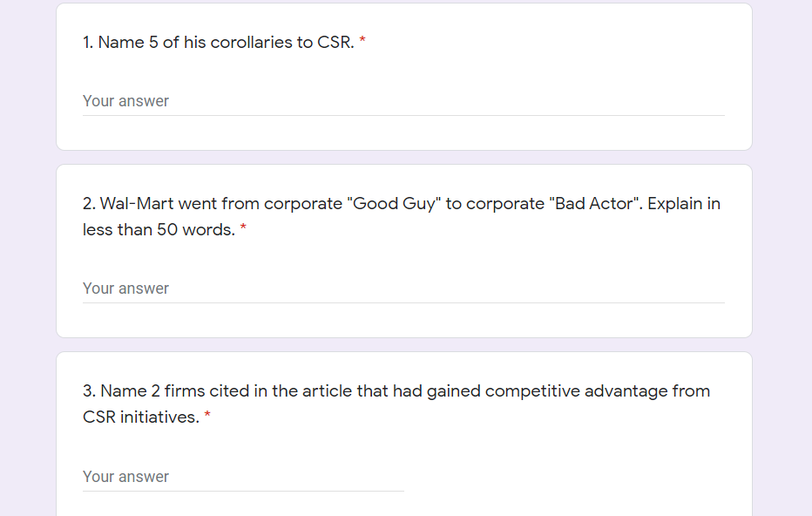Viewport: 812px width, 516px height.
Task: Select the question 2 card about Wal-Mart
Action: coord(403,248)
